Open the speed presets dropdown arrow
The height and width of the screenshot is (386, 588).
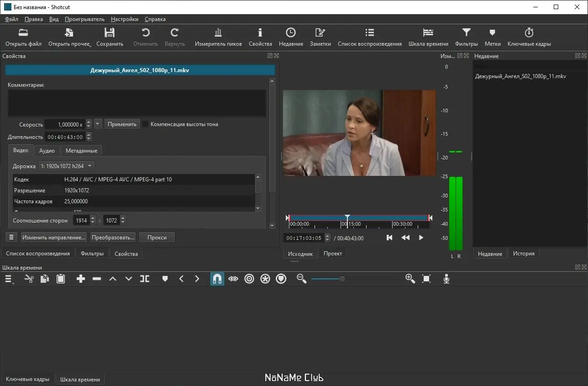[x=98, y=124]
